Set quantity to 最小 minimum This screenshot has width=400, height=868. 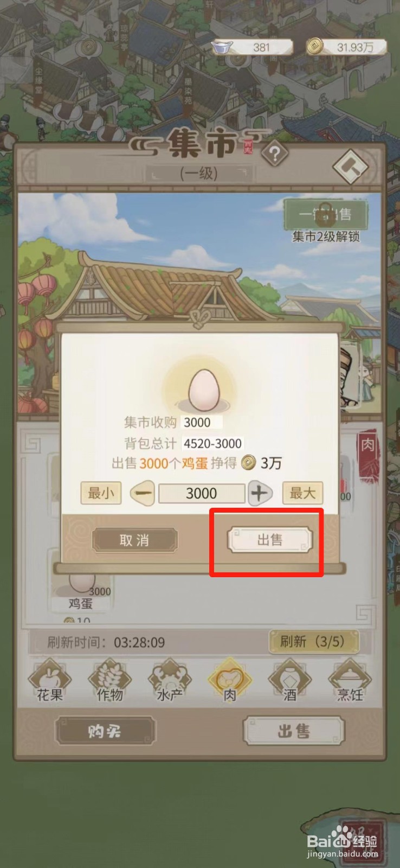click(x=101, y=493)
